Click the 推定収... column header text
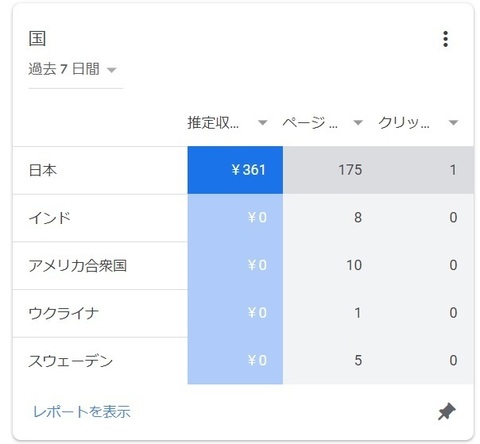The image size is (480, 444). (x=213, y=123)
